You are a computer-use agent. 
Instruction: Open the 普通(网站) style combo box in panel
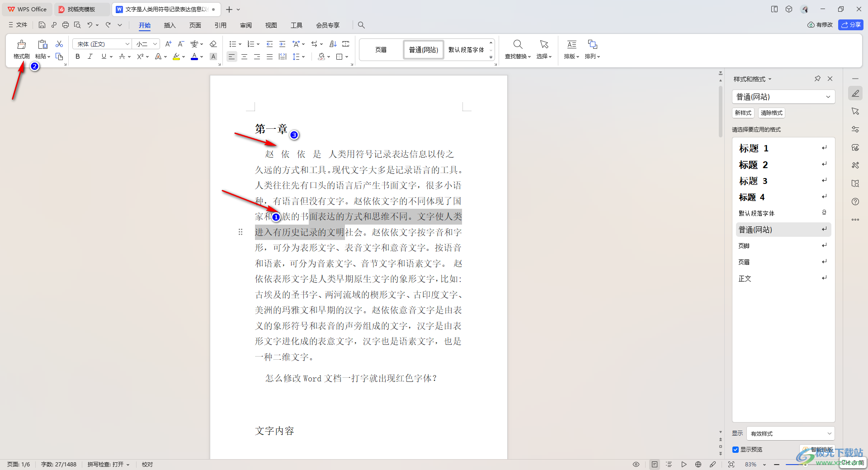(x=783, y=97)
